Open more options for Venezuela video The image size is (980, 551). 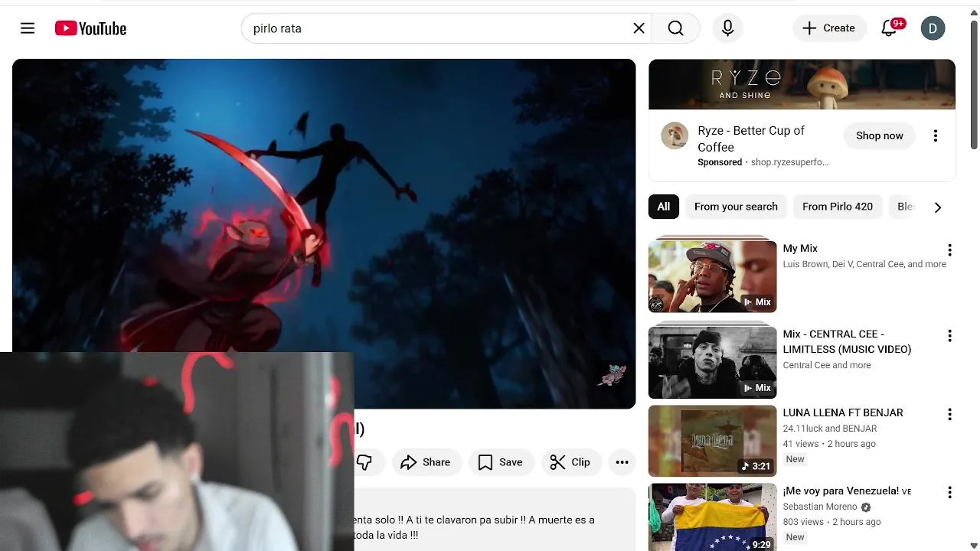(x=949, y=493)
